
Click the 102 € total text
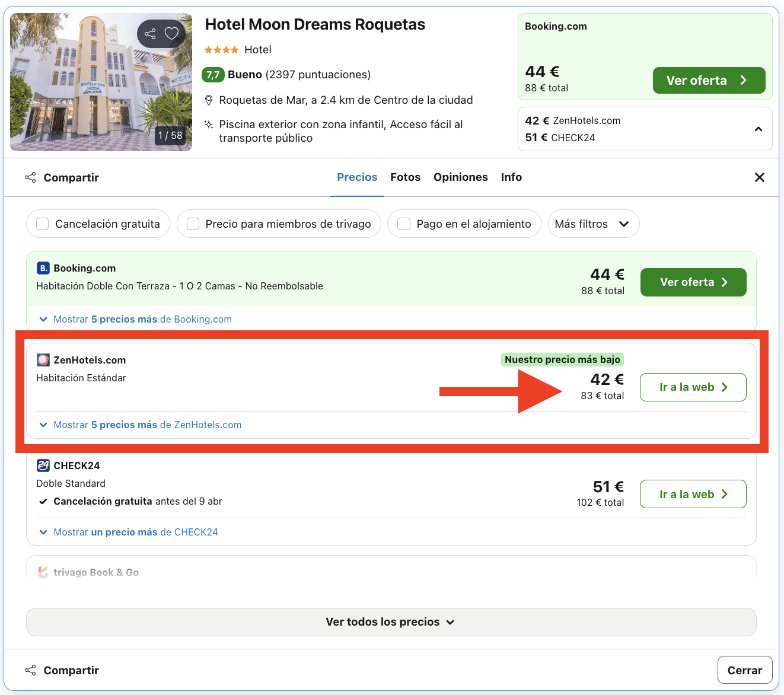point(600,502)
